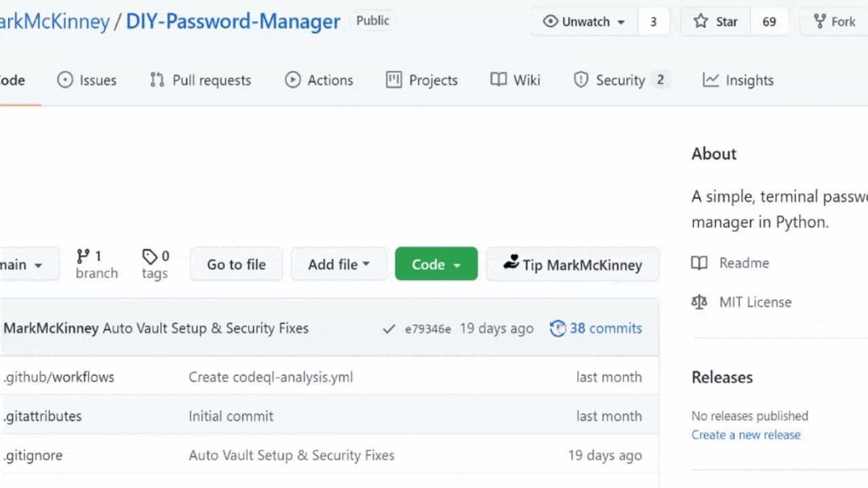
Task: Click the heart-hand Tip icon
Action: [x=511, y=263]
